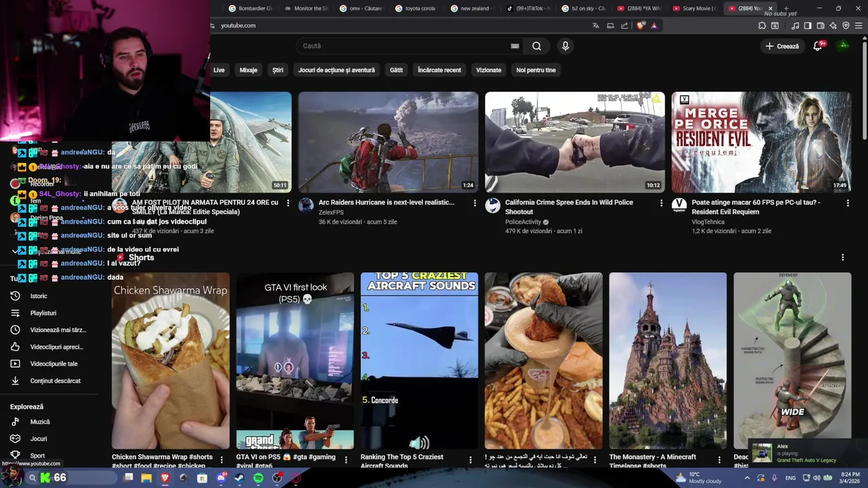
Task: Click the Creează button
Action: click(782, 46)
